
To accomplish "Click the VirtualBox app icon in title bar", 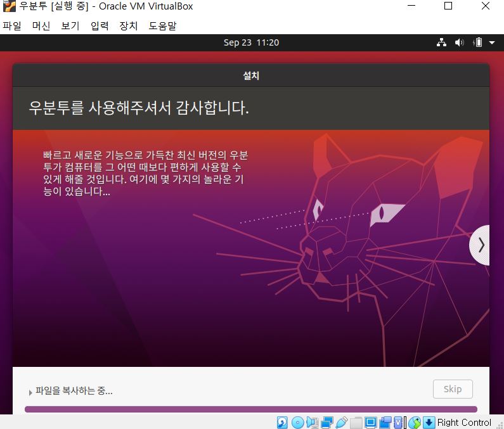I will coord(9,6).
